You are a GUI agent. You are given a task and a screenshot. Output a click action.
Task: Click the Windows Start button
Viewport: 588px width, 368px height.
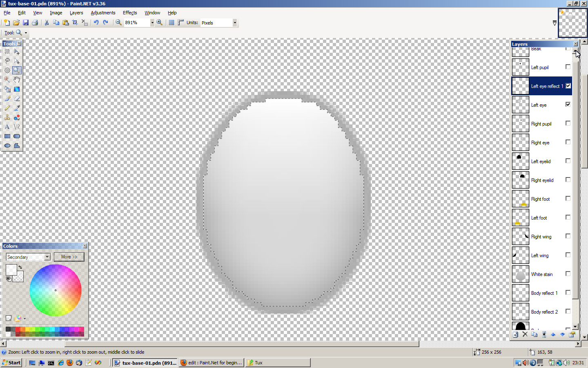[11, 363]
